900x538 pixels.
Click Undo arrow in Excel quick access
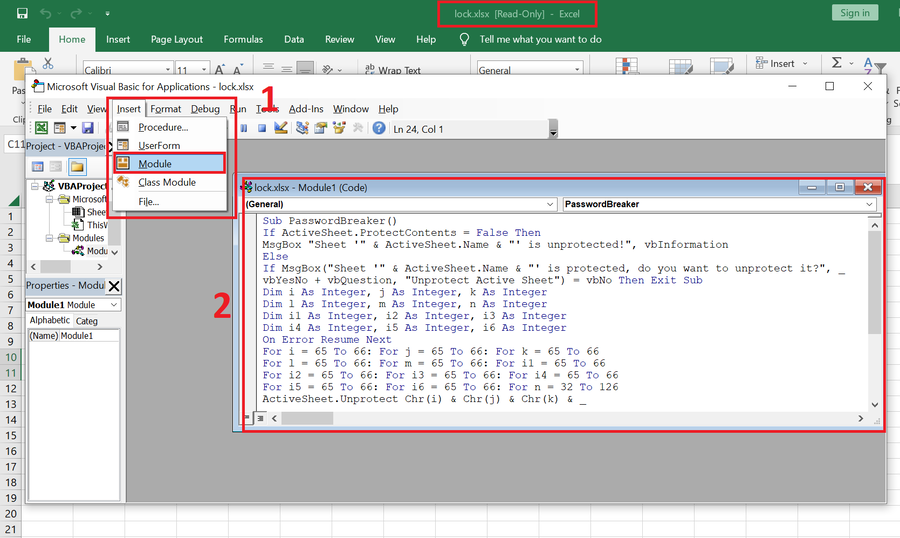[45, 13]
